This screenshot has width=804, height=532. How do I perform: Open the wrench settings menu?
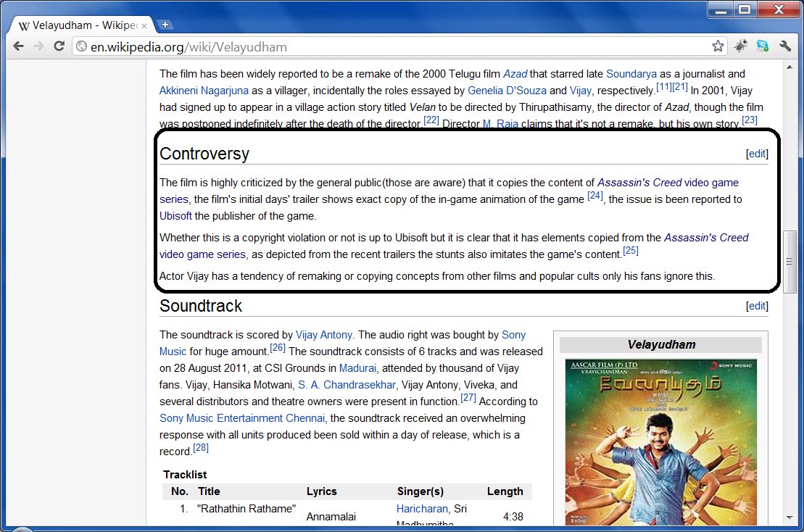tap(785, 46)
